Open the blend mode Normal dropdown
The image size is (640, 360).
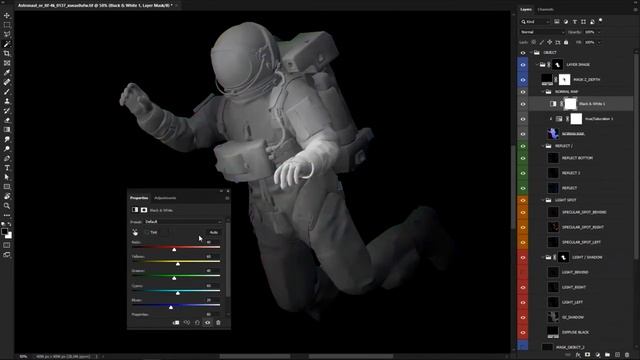click(x=542, y=32)
